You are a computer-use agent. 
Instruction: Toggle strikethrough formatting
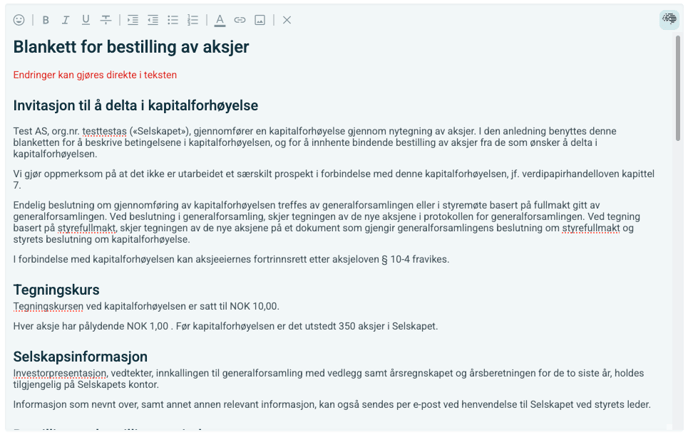click(106, 20)
